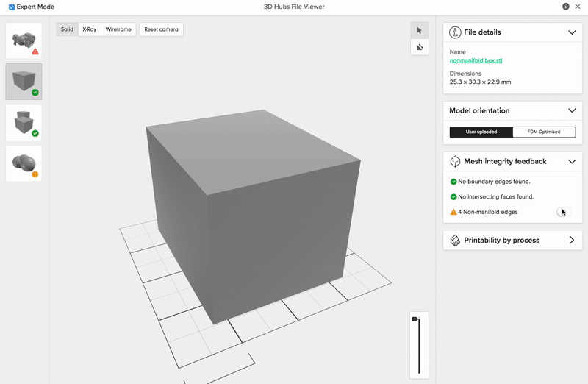Switch to Wireframe view mode
588x384 pixels.
coord(118,29)
